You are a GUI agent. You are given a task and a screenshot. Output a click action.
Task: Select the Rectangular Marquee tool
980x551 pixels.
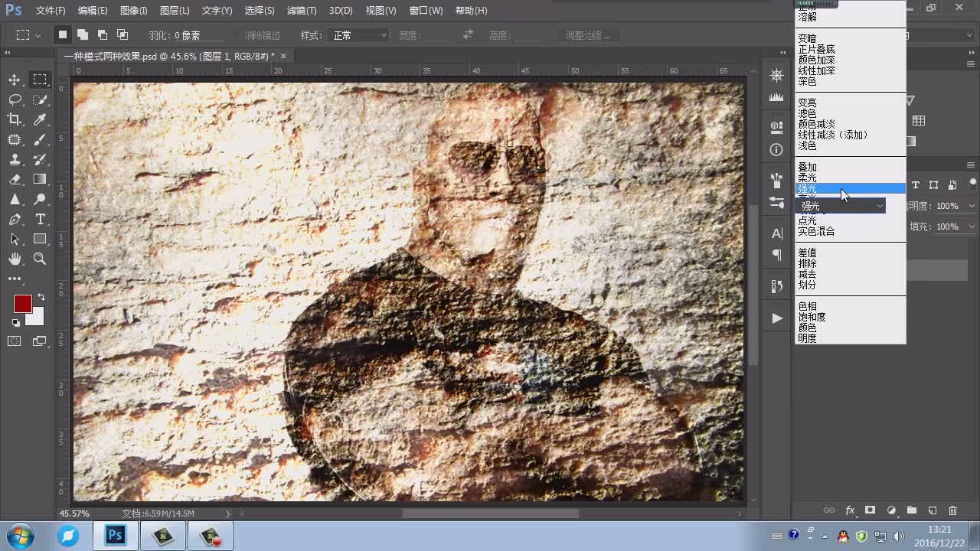(40, 80)
